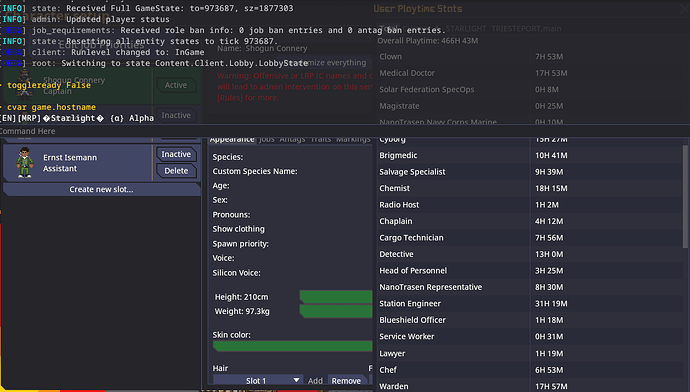Image resolution: width=690 pixels, height=392 pixels.
Task: Click the 'Spawn priority:' label
Action: click(x=240, y=243)
